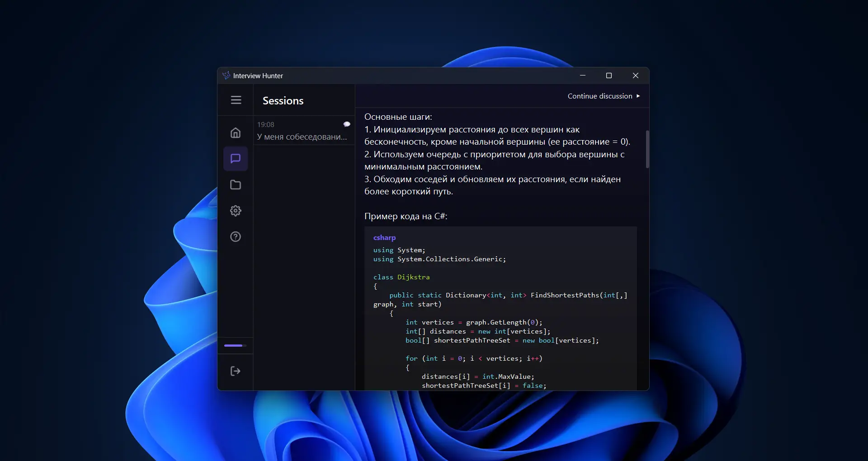Open Settings via the gear icon

click(x=236, y=211)
